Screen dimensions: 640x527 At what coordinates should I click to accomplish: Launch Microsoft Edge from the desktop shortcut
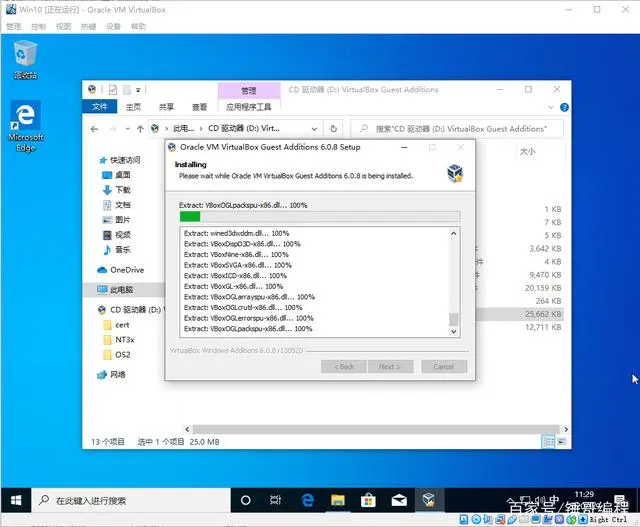26,126
